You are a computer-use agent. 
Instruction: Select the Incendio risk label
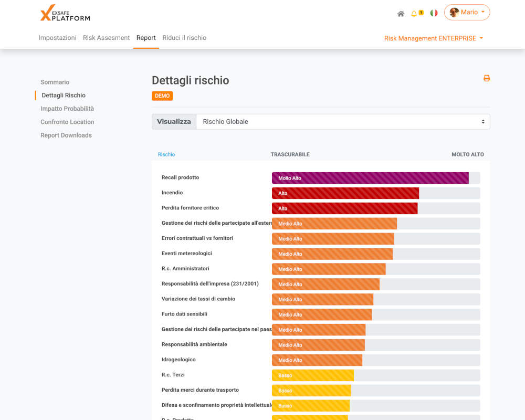click(x=172, y=193)
